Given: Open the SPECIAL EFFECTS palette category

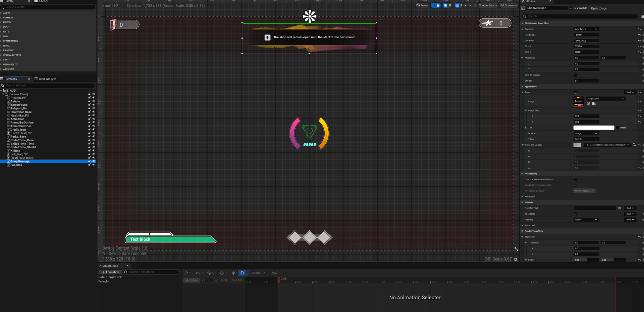Looking at the screenshot, I should click(x=12, y=55).
